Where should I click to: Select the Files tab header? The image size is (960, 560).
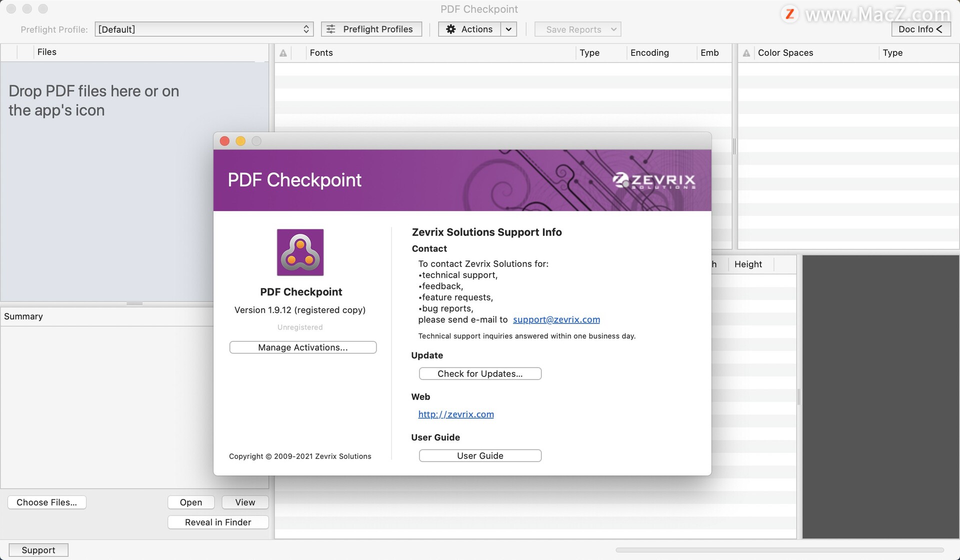point(47,51)
